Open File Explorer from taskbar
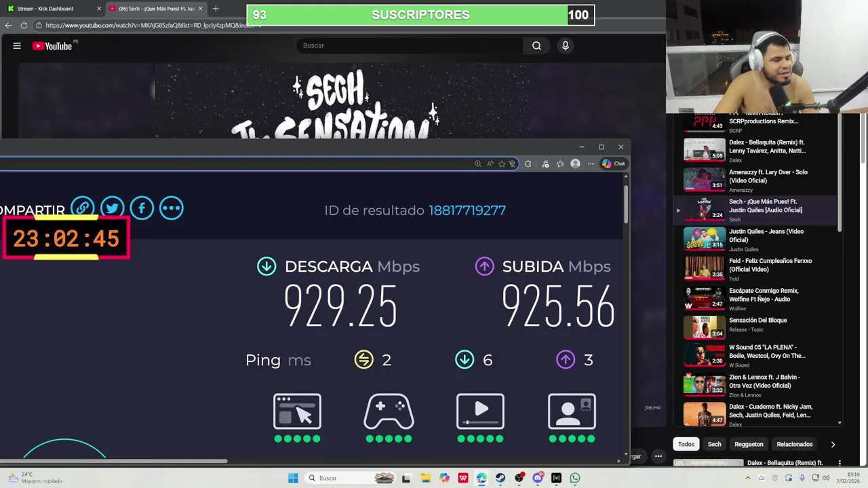This screenshot has height=488, width=868. pyautogui.click(x=425, y=478)
